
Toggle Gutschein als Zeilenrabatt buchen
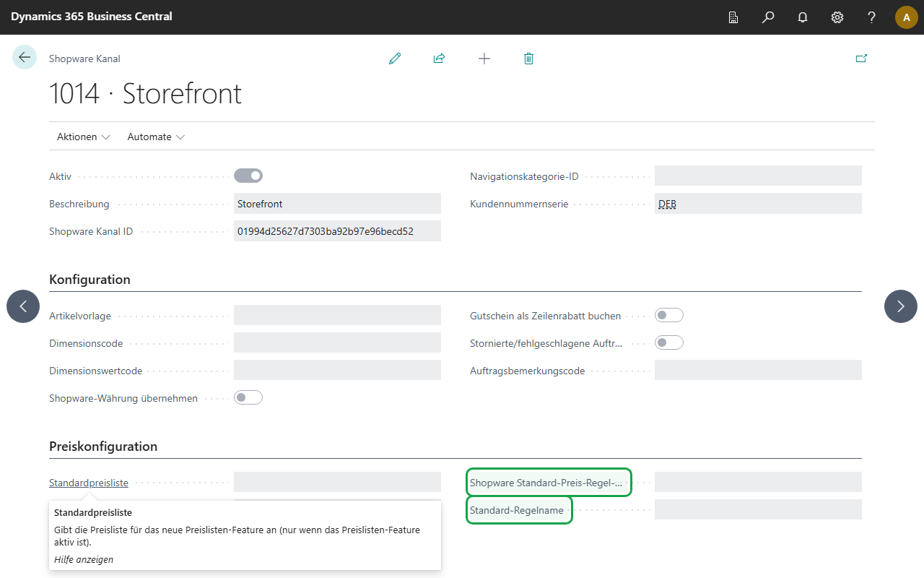point(669,315)
